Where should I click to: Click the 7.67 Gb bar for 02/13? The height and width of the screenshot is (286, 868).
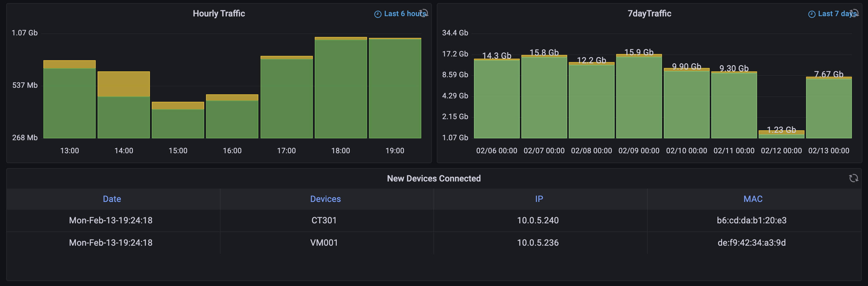tap(829, 108)
